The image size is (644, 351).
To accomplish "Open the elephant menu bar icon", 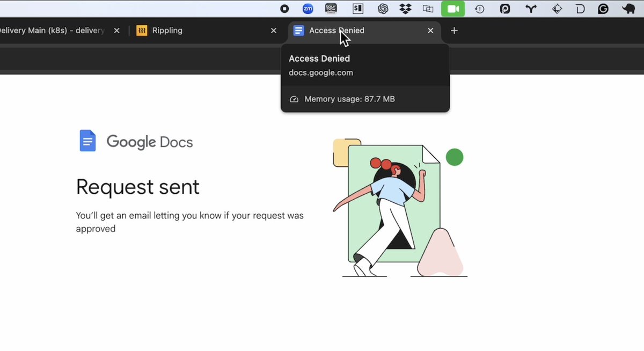I will pos(628,9).
